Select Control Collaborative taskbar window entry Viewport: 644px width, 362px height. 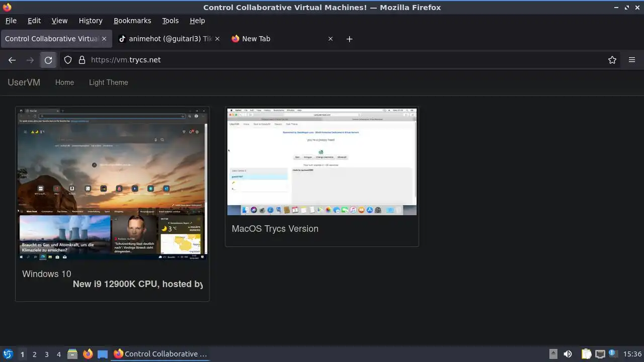pos(160,354)
